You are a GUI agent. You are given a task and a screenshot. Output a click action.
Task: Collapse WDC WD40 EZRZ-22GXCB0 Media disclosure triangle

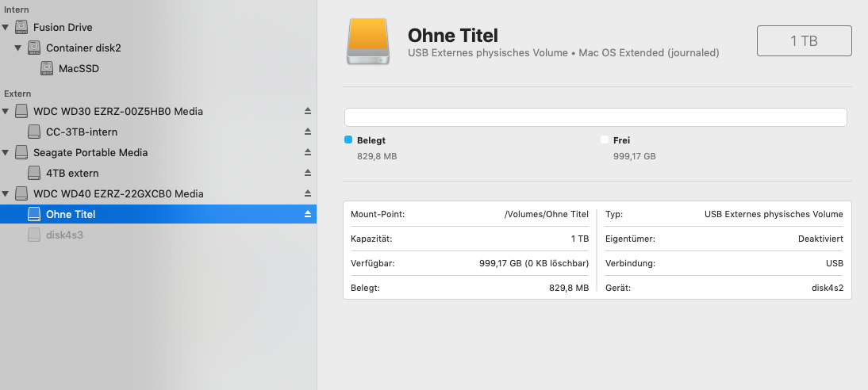pos(6,193)
